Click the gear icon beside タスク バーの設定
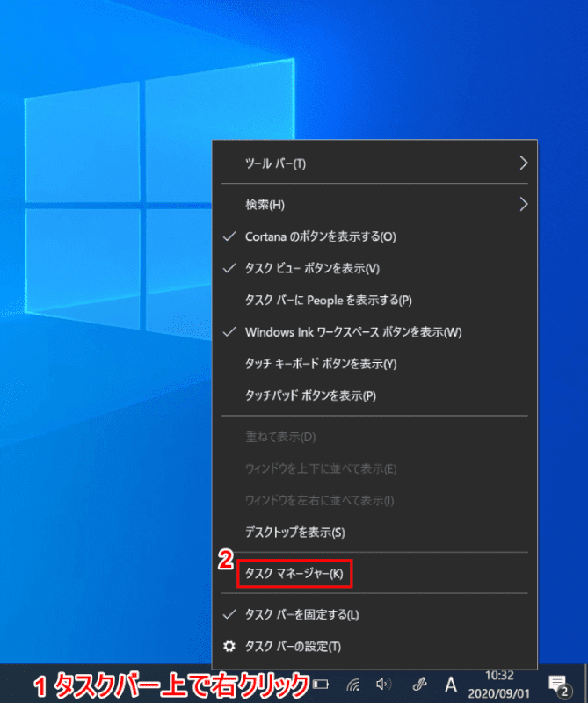Image resolution: width=588 pixels, height=703 pixels. (229, 646)
